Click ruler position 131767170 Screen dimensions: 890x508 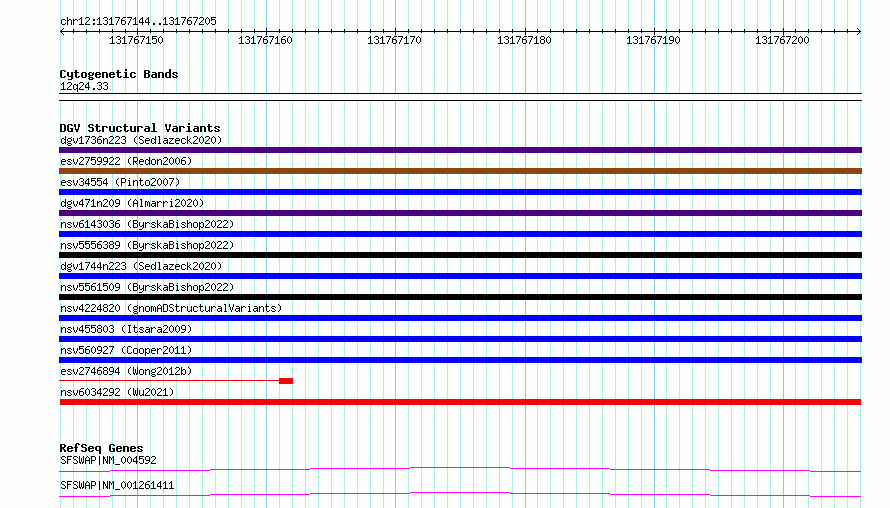394,40
